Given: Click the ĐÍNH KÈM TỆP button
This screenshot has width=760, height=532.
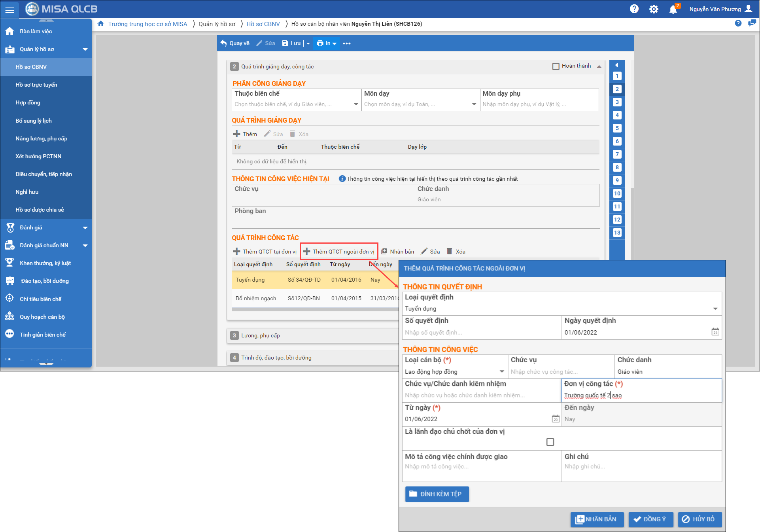Looking at the screenshot, I should [437, 494].
